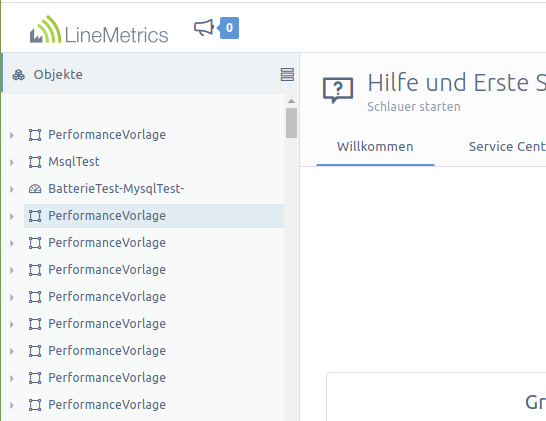
Task: Click the object tree scrollbar thumb
Action: [291, 123]
